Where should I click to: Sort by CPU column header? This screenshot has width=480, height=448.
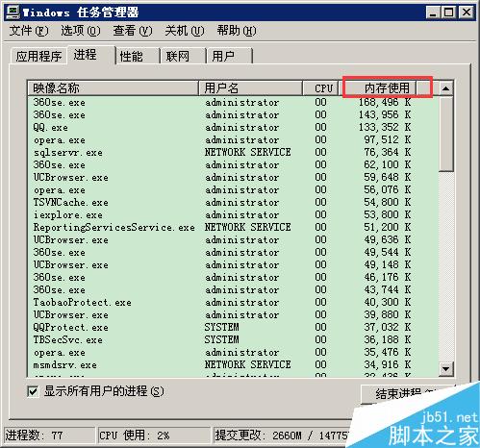[x=320, y=87]
